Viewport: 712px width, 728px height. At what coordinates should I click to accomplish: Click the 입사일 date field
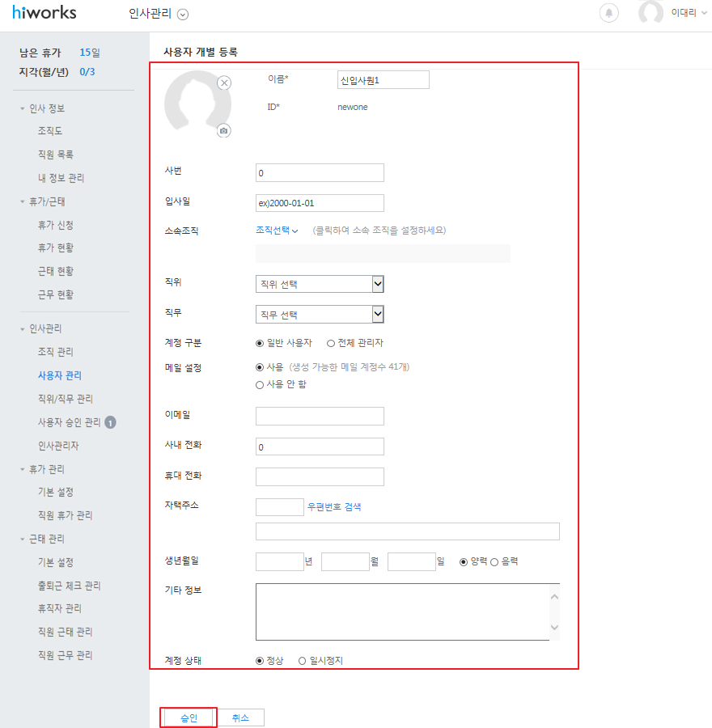(x=320, y=203)
